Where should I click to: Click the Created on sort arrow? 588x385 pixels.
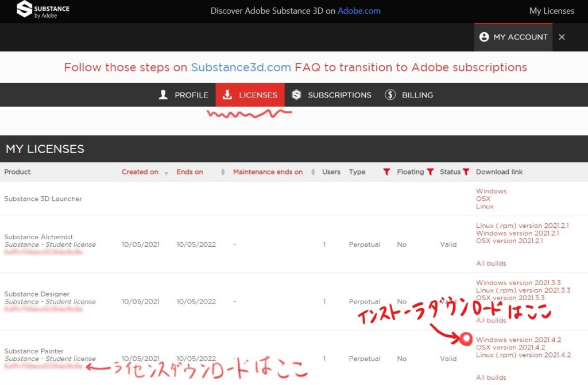(166, 173)
